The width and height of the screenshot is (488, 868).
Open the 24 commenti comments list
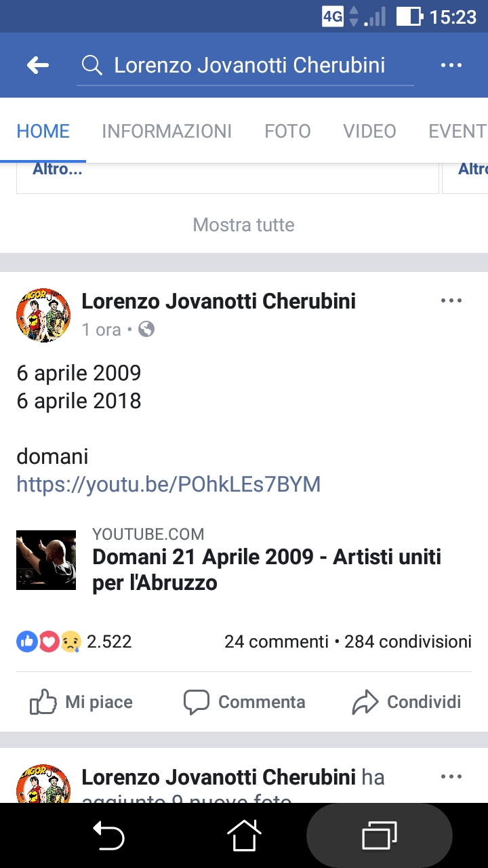276,642
